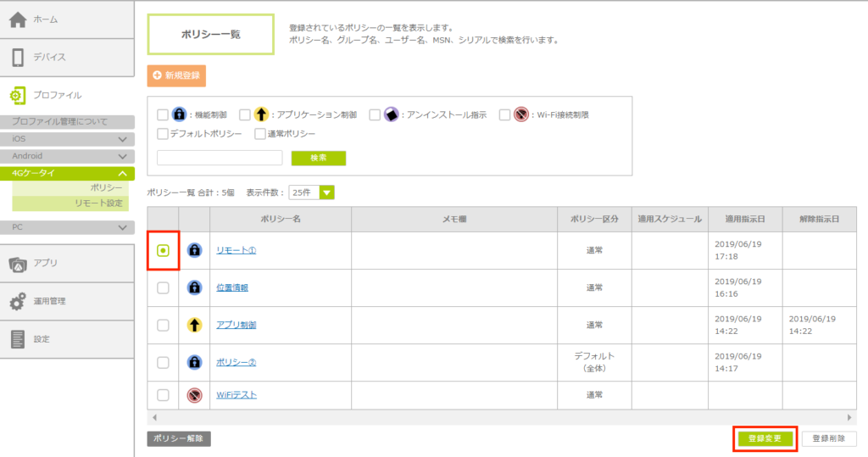This screenshot has width=868, height=457.
Task: Click the policy search text field
Action: (x=220, y=158)
